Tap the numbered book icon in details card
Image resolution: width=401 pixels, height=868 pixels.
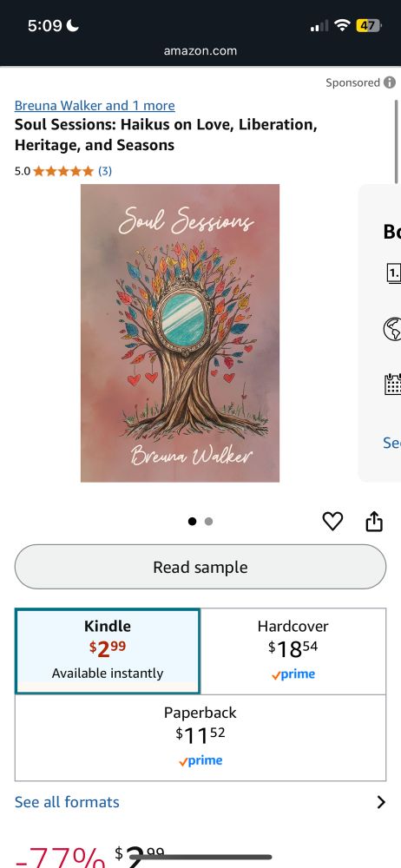pos(393,273)
